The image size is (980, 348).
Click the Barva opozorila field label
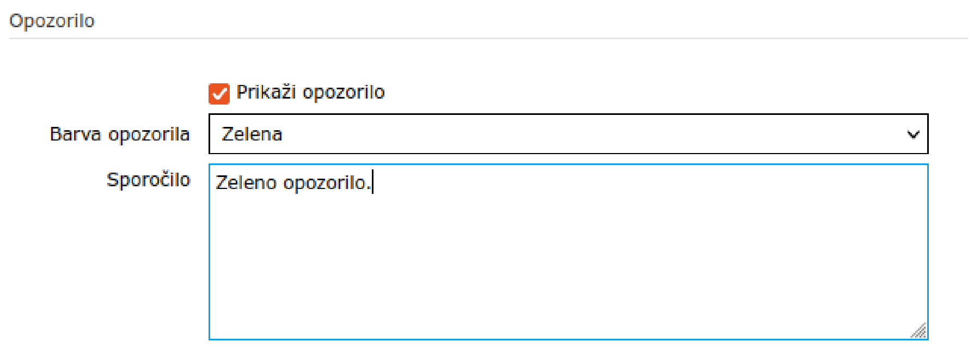tap(120, 134)
